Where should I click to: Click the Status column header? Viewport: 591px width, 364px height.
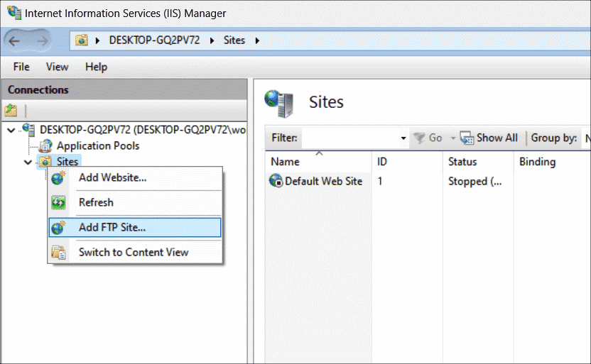point(478,162)
